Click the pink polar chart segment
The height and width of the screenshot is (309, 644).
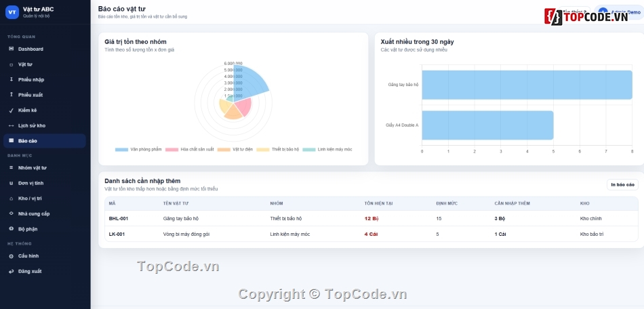(x=243, y=106)
